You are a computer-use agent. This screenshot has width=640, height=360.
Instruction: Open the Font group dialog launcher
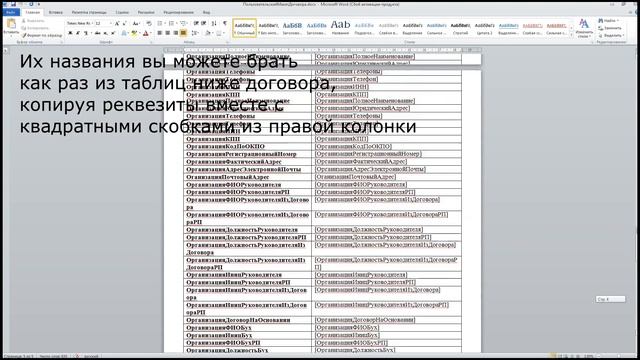151,42
